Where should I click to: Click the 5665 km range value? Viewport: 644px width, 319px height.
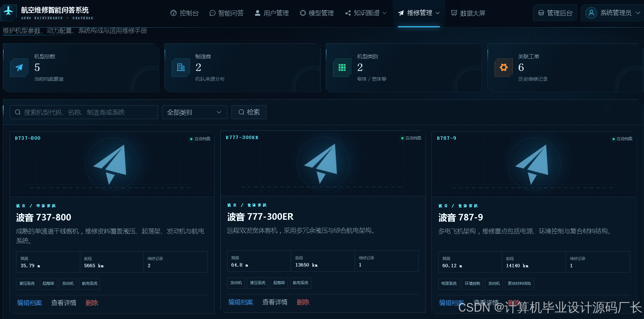tap(94, 266)
